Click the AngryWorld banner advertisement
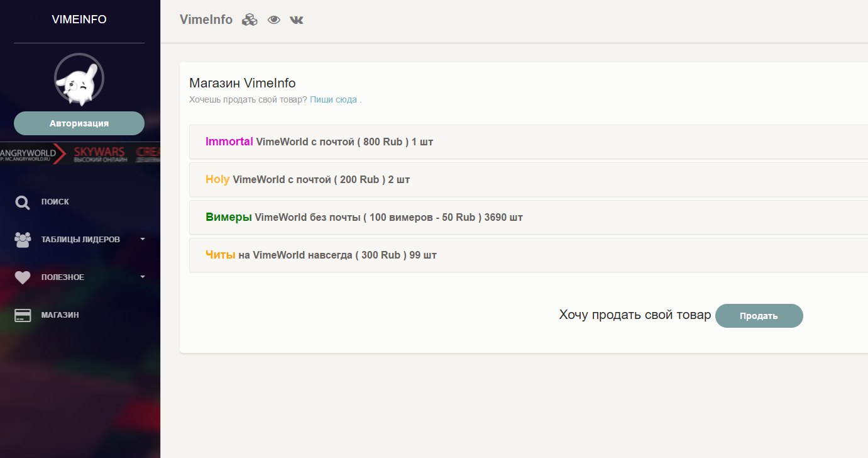Viewport: 868px width, 458px height. [33, 154]
